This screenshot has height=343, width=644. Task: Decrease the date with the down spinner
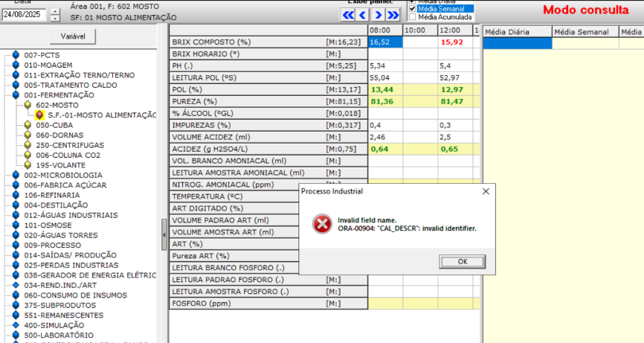(x=55, y=18)
